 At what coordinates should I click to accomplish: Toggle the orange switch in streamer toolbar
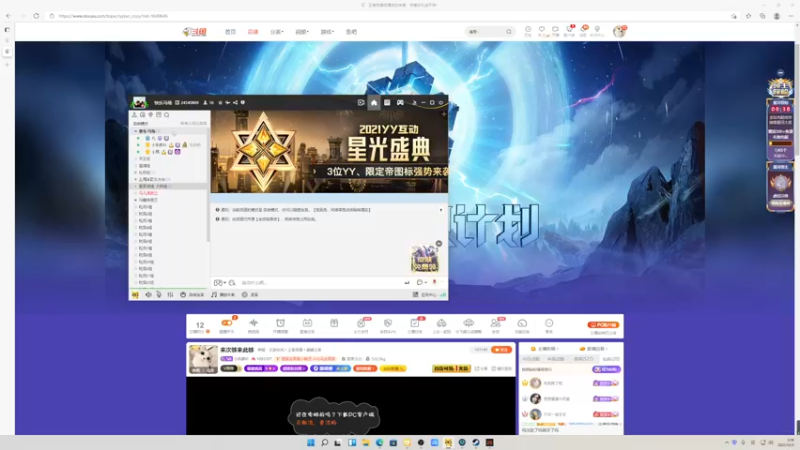[227, 323]
